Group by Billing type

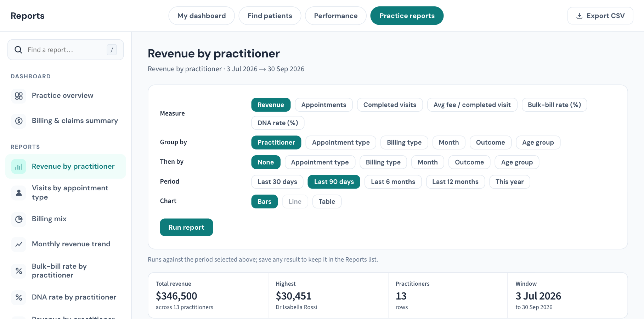pyautogui.click(x=404, y=142)
